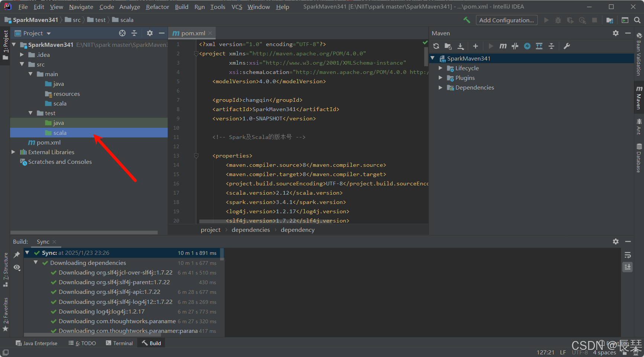Hide the Maven panel minus icon
Image resolution: width=644 pixels, height=357 pixels.
pyautogui.click(x=628, y=33)
